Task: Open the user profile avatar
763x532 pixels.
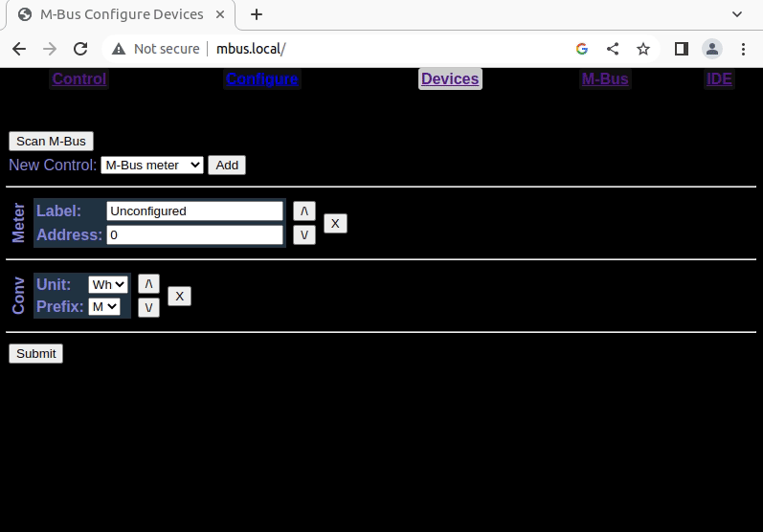Action: (x=712, y=49)
